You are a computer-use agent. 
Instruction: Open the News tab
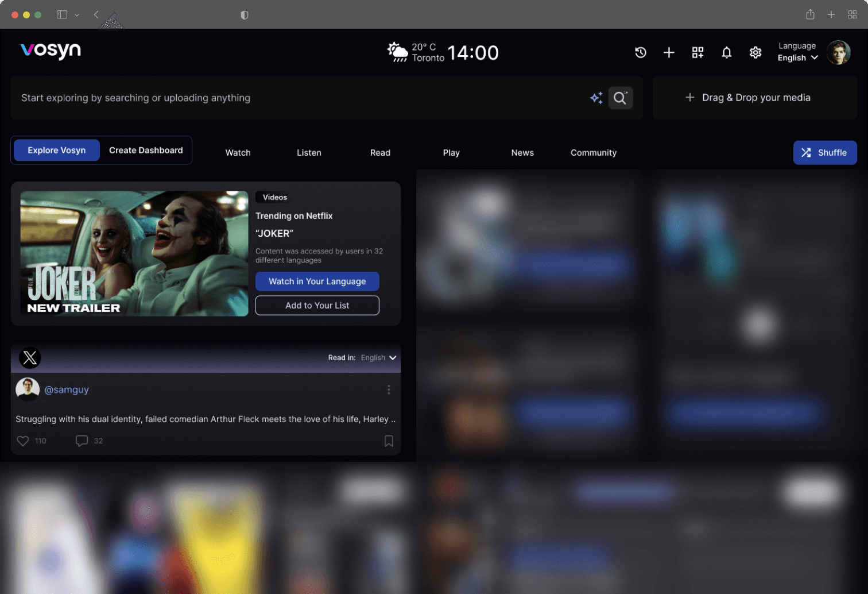click(x=522, y=153)
